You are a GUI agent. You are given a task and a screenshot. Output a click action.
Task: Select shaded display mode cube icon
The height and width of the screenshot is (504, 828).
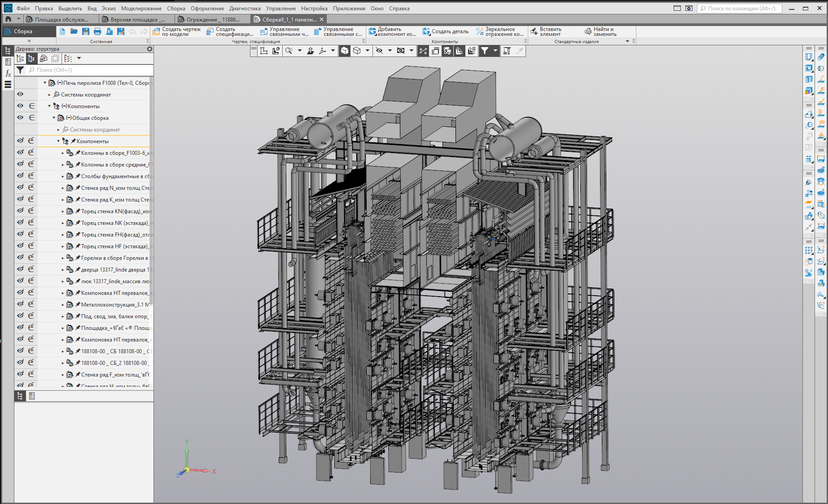pyautogui.click(x=344, y=51)
